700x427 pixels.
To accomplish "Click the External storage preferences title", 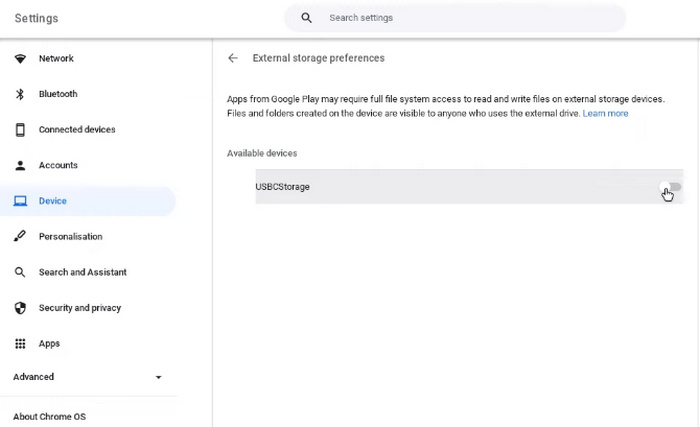I will point(319,58).
